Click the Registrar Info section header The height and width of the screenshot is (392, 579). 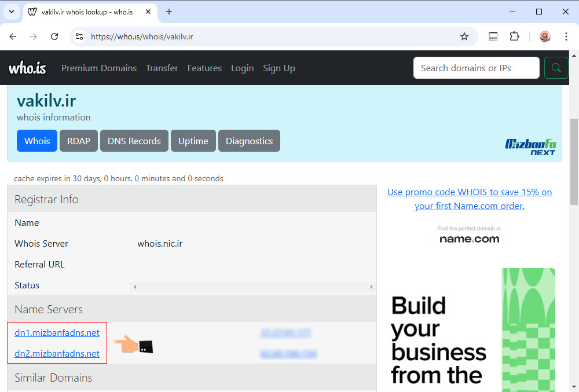coord(192,199)
